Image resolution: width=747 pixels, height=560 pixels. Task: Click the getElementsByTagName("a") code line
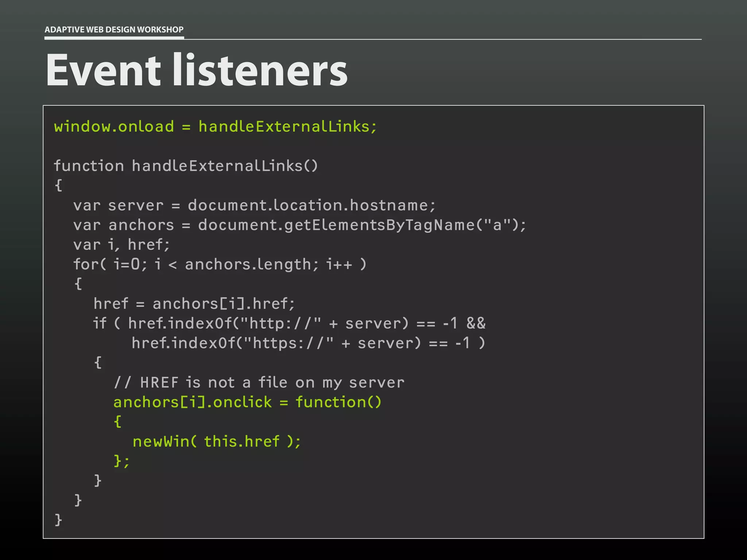pyautogui.click(x=300, y=225)
